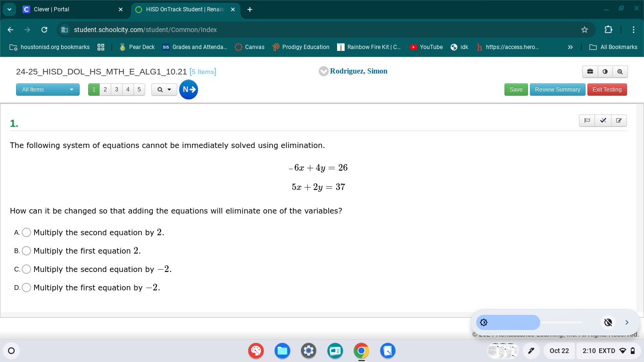Open the extensions puzzle icon

[608, 30]
